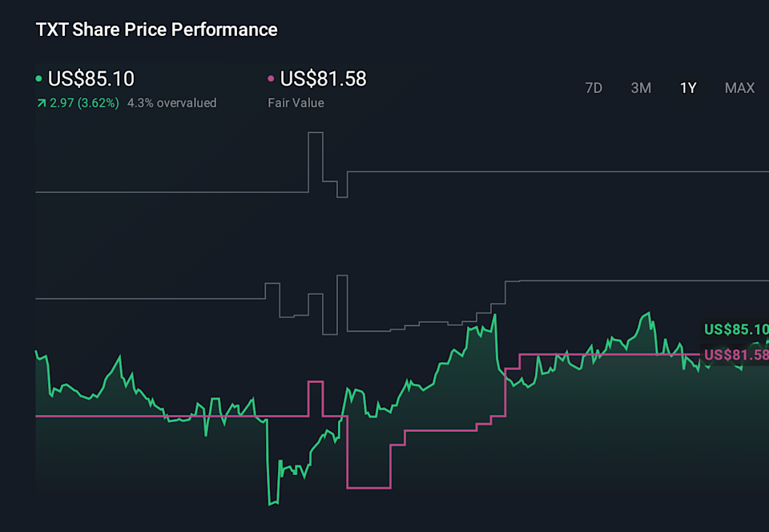Click the green upward trend arrow icon
Viewport: 769px width, 532px height.
pos(40,103)
